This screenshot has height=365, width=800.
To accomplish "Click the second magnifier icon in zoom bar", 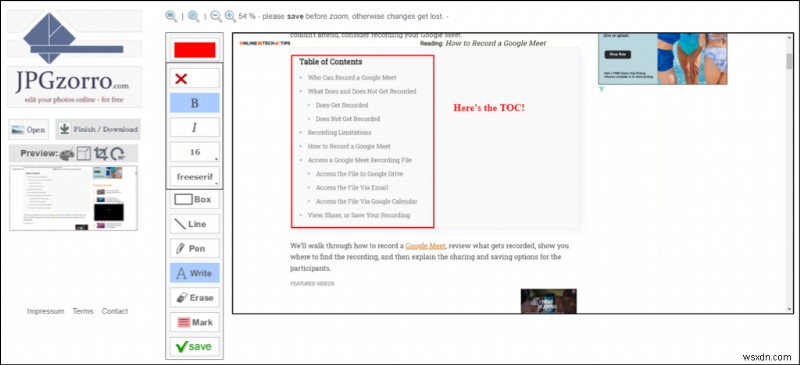I will coord(194,16).
